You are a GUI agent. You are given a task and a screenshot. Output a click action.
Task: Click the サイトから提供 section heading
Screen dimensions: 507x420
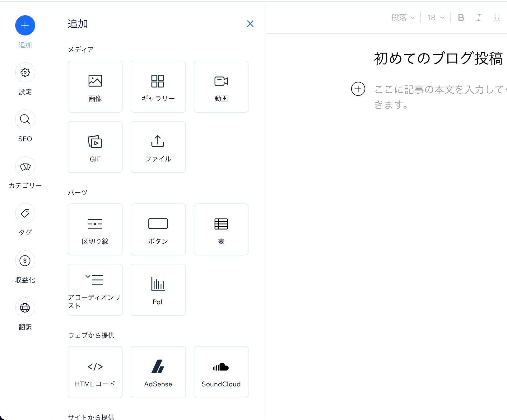(91, 417)
